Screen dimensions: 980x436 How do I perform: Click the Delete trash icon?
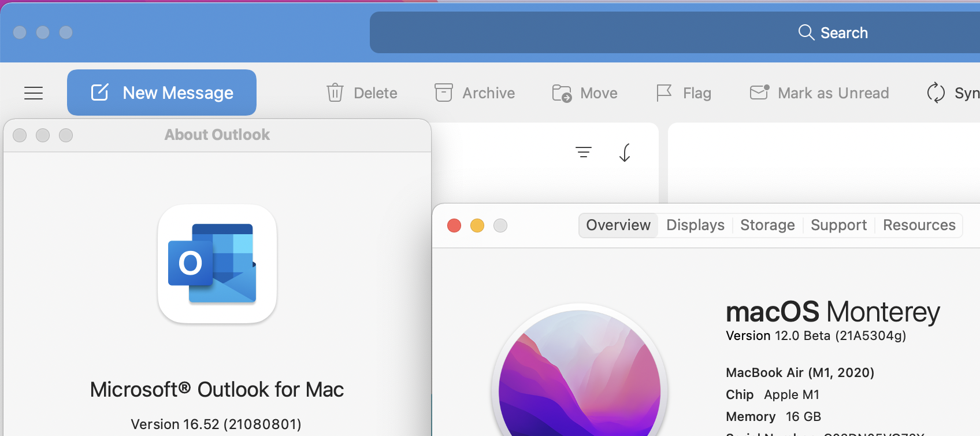335,93
